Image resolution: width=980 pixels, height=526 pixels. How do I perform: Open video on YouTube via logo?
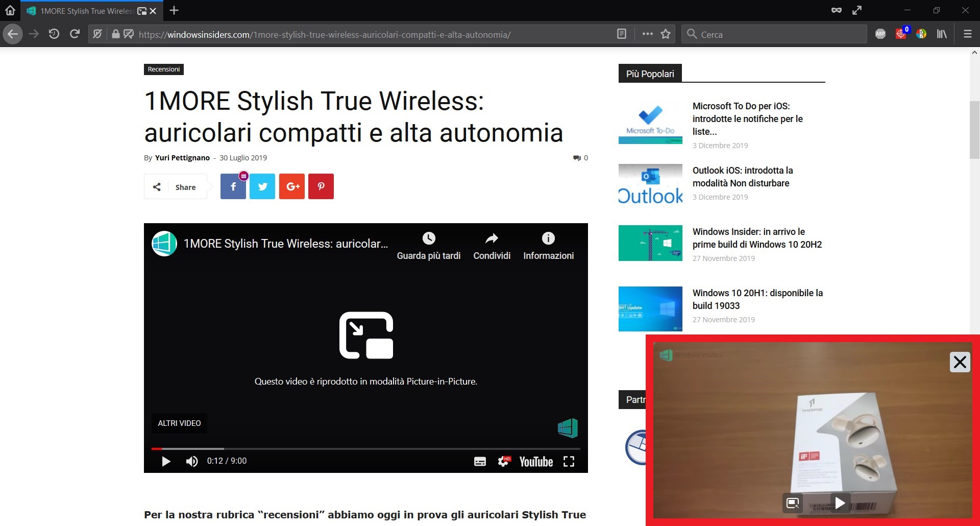536,462
